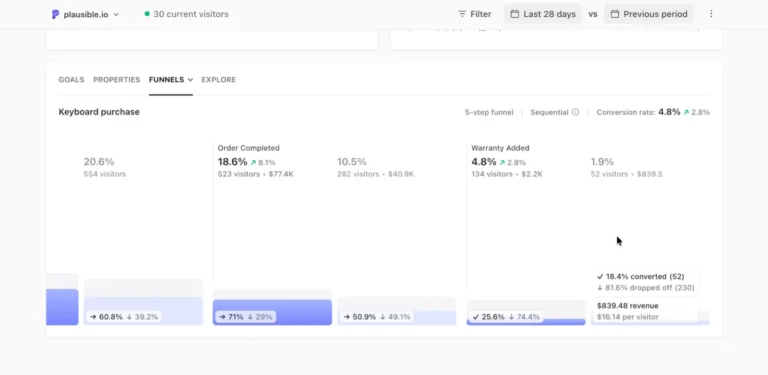This screenshot has width=768, height=375.
Task: Click the 81.6% dropped off tooltip line
Action: pyautogui.click(x=646, y=288)
